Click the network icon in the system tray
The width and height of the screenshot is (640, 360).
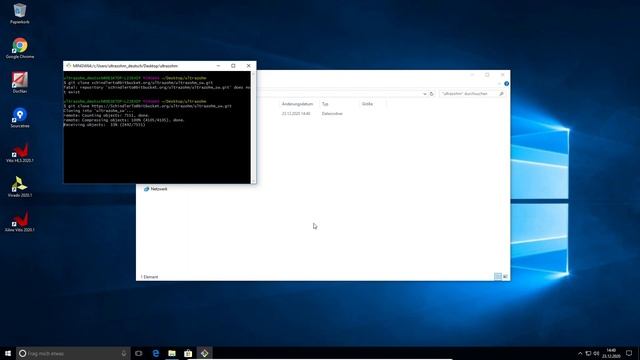(x=588, y=353)
